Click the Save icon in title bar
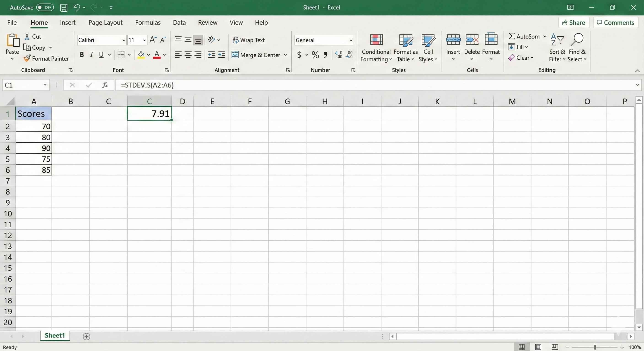This screenshot has width=644, height=351. tap(64, 8)
